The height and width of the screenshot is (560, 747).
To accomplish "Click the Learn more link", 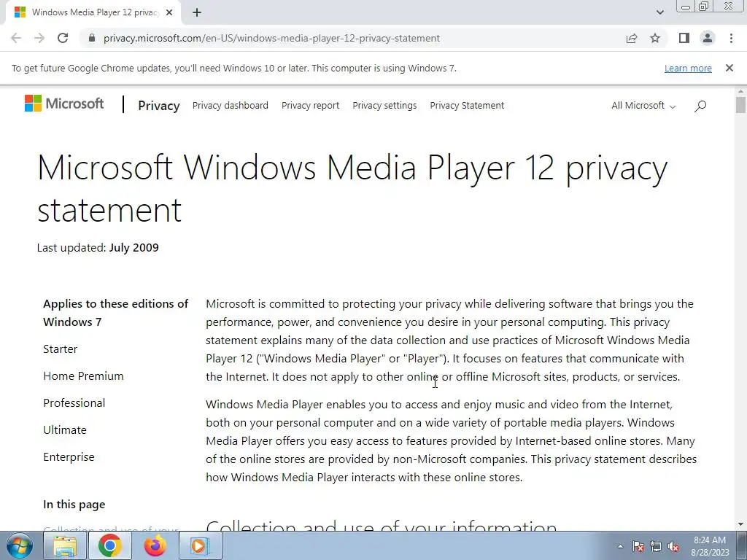I will click(688, 68).
